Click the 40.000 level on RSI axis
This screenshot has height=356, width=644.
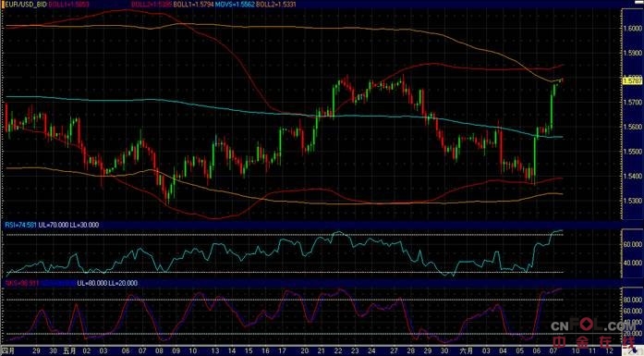(633, 264)
